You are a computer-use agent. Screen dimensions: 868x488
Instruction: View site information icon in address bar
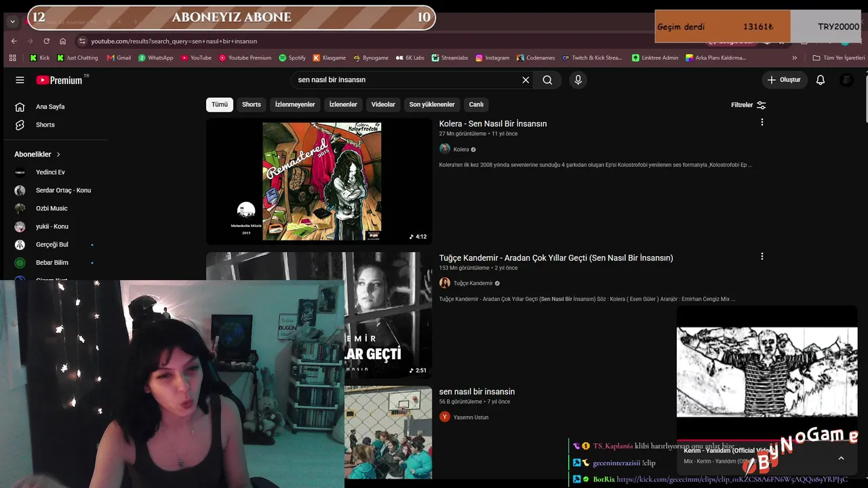click(x=82, y=41)
